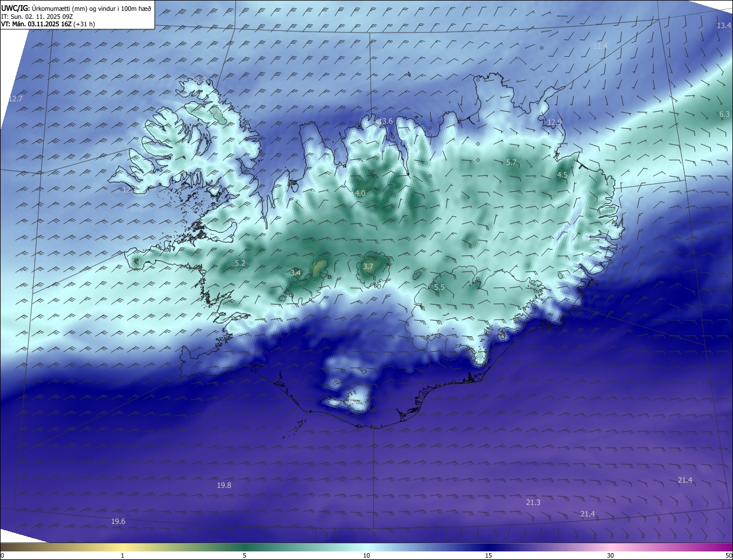Viewport: 733px width, 560px height.
Task: Click the 6.3 value label
Action: pyautogui.click(x=724, y=115)
